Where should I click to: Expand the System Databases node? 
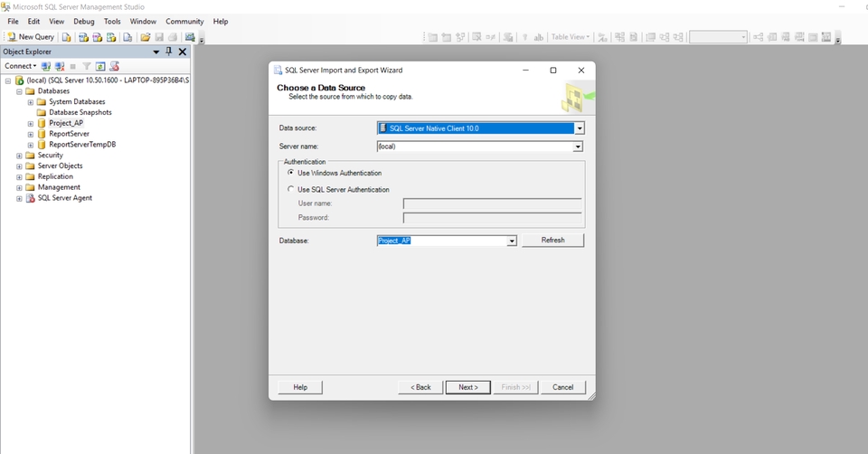coord(31,102)
